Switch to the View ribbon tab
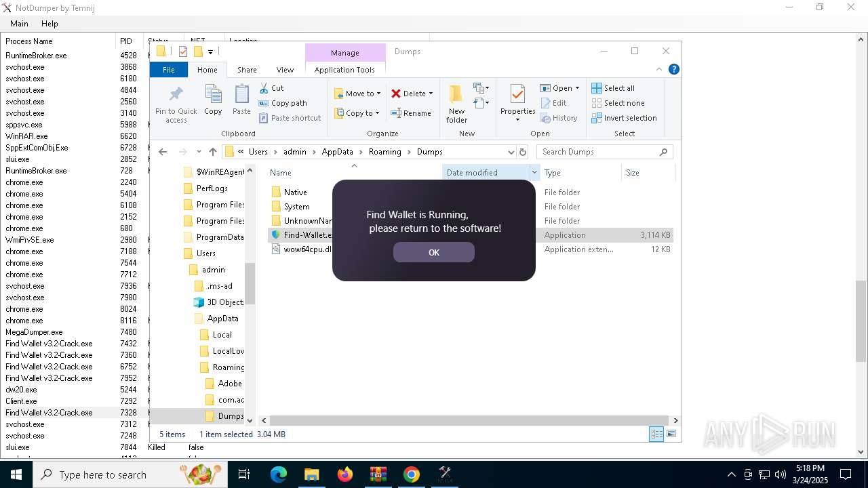 click(x=285, y=69)
